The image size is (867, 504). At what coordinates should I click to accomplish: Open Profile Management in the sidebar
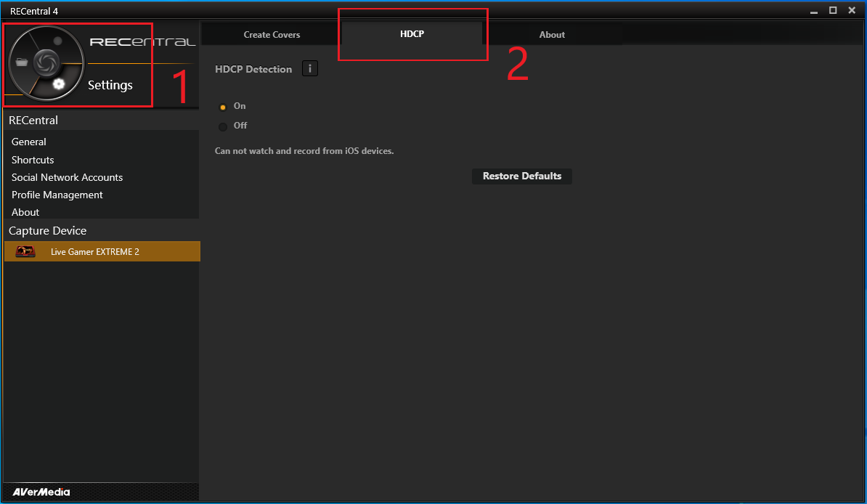pos(57,195)
